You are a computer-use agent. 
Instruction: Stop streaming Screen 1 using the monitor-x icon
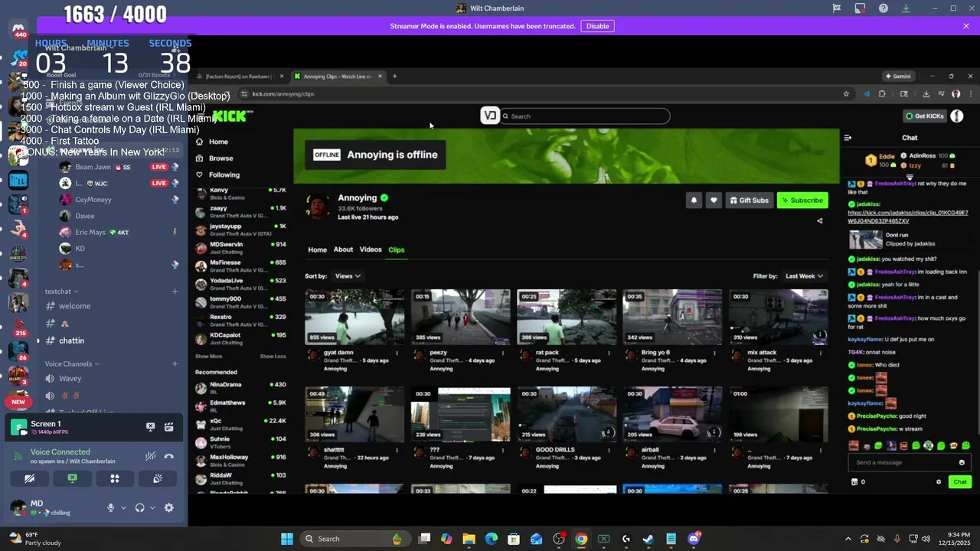pos(151,427)
